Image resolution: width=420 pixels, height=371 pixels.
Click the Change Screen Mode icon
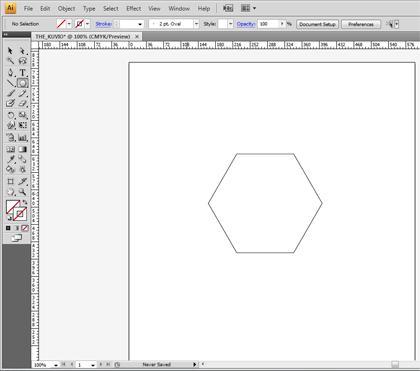16,238
